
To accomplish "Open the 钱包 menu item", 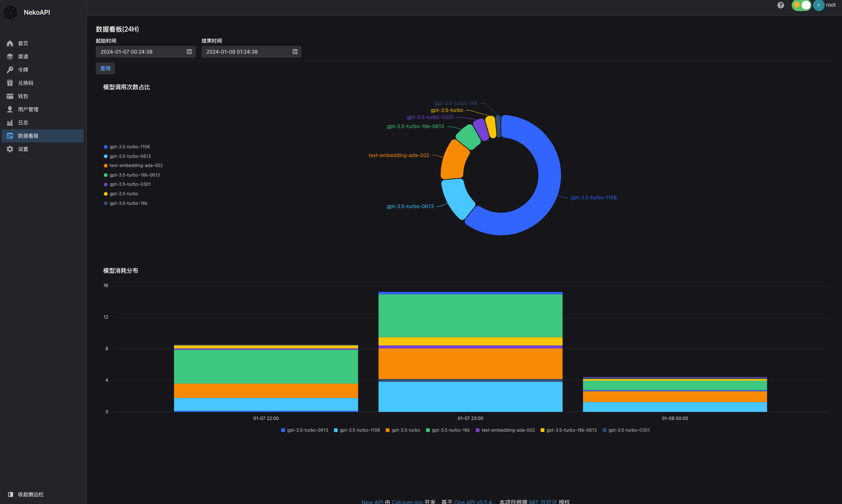I will 43,96.
